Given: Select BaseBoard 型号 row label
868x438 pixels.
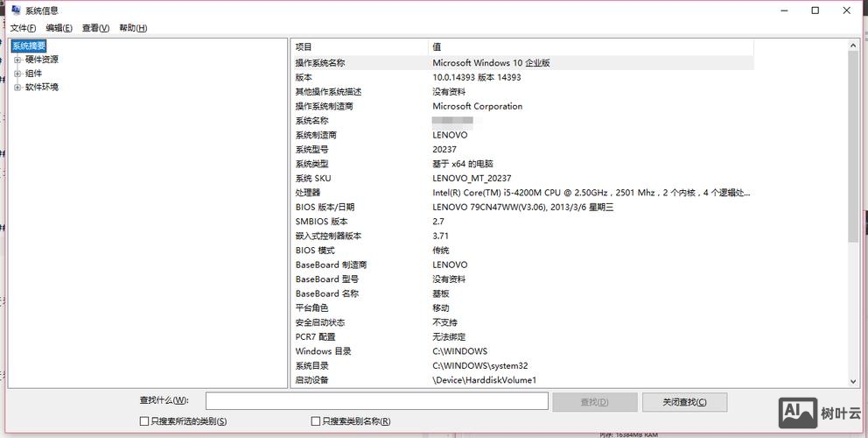Looking at the screenshot, I should pos(327,279).
